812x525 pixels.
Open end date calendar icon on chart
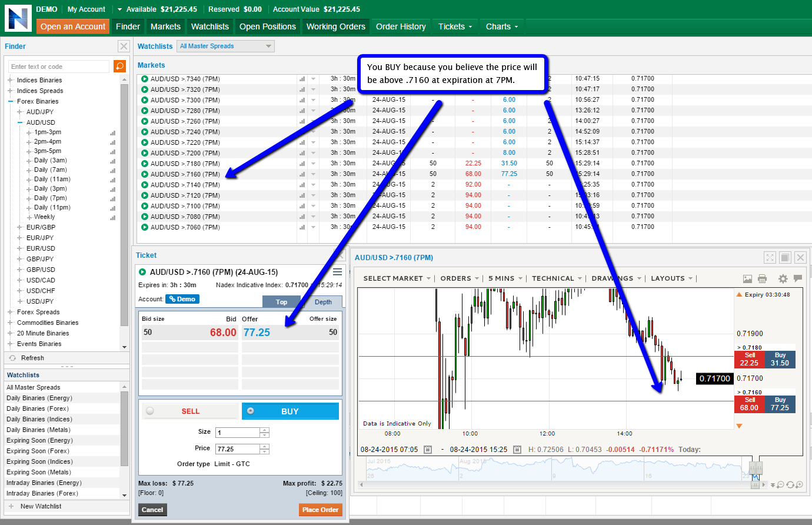click(x=517, y=450)
